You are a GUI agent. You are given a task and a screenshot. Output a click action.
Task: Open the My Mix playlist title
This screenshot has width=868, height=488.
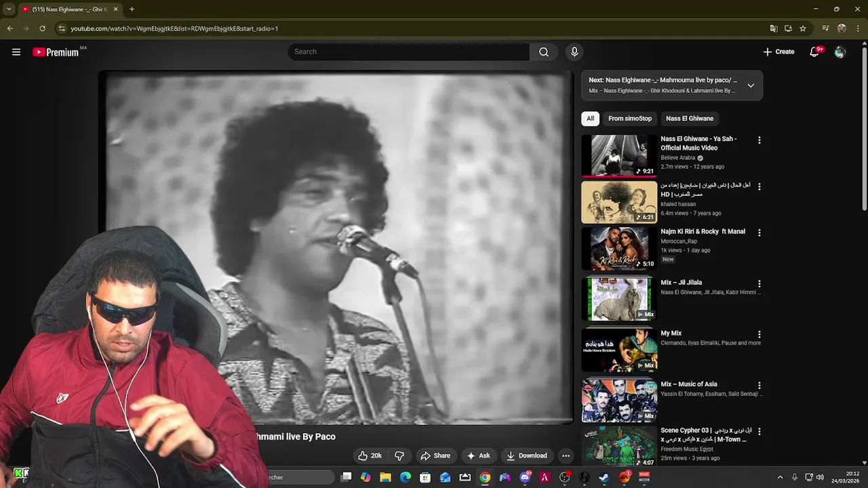pos(671,333)
